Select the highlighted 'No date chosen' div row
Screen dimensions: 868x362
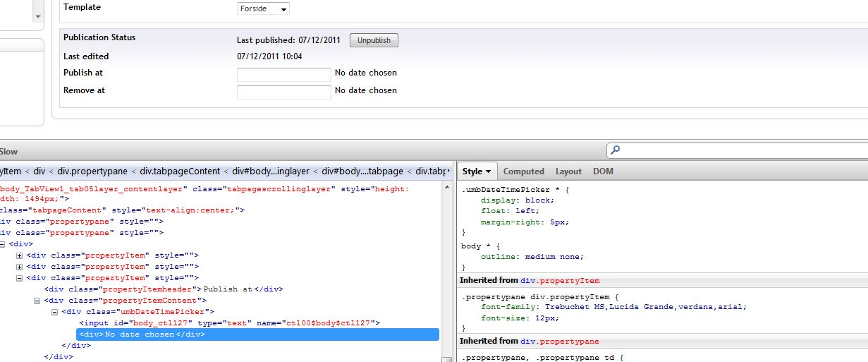pos(257,334)
